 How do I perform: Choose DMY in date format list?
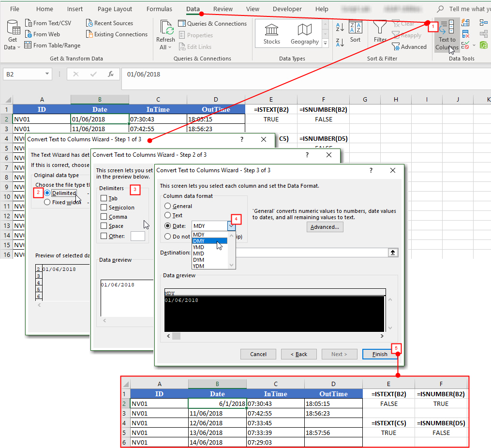(209, 241)
